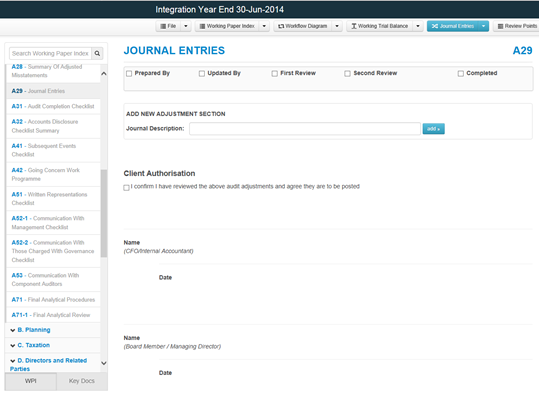Tick the Prepared By checkbox
The height and width of the screenshot is (393, 540).
click(x=129, y=73)
